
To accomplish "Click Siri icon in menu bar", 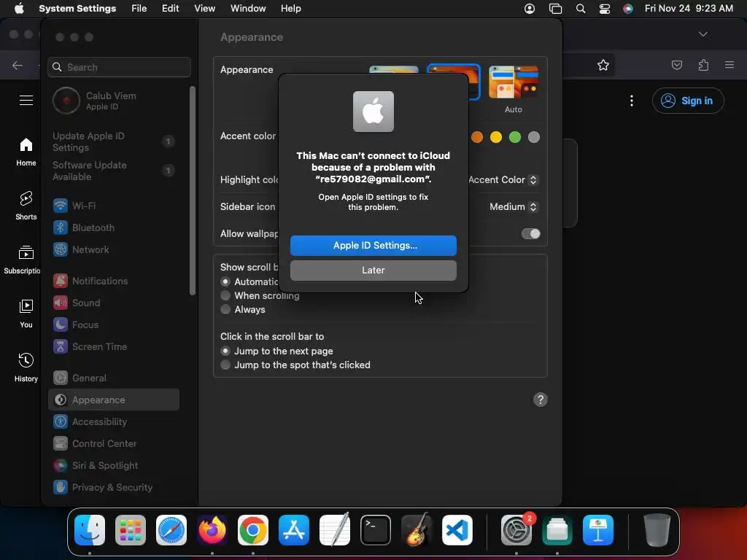I will coord(628,9).
